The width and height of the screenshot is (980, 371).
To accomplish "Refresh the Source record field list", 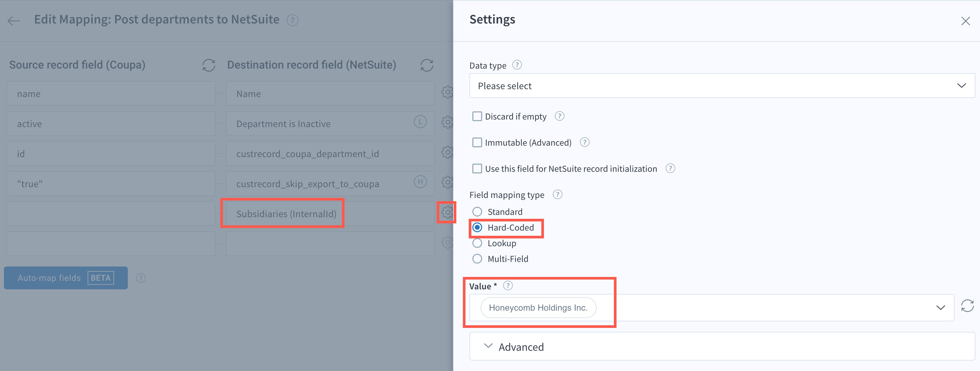I will [209, 65].
